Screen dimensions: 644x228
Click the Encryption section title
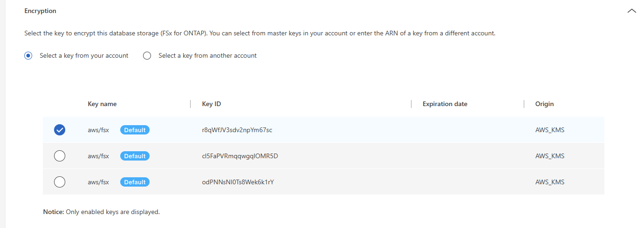coord(40,11)
